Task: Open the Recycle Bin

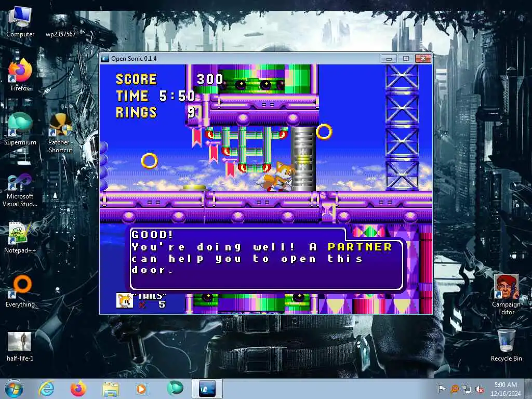Action: pos(506,345)
